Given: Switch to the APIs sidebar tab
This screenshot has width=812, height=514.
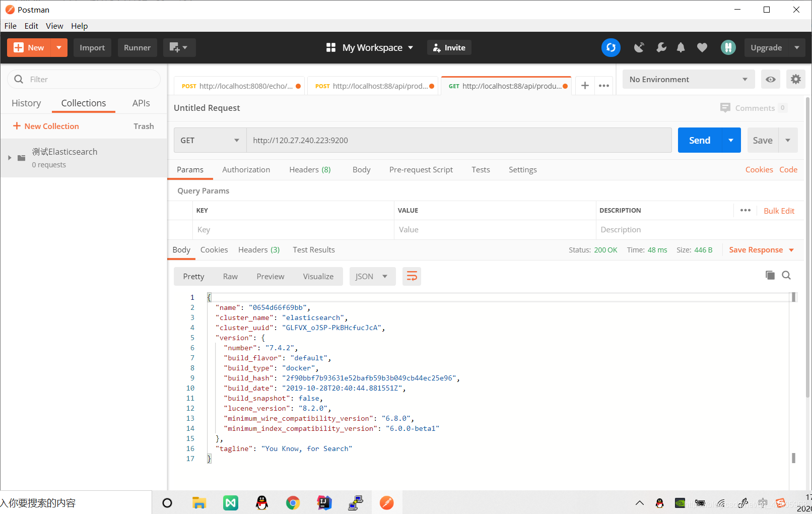Looking at the screenshot, I should pos(141,103).
